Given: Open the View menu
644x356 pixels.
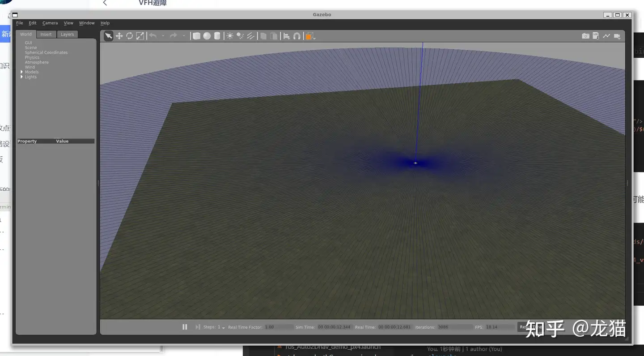Looking at the screenshot, I should click(x=68, y=23).
